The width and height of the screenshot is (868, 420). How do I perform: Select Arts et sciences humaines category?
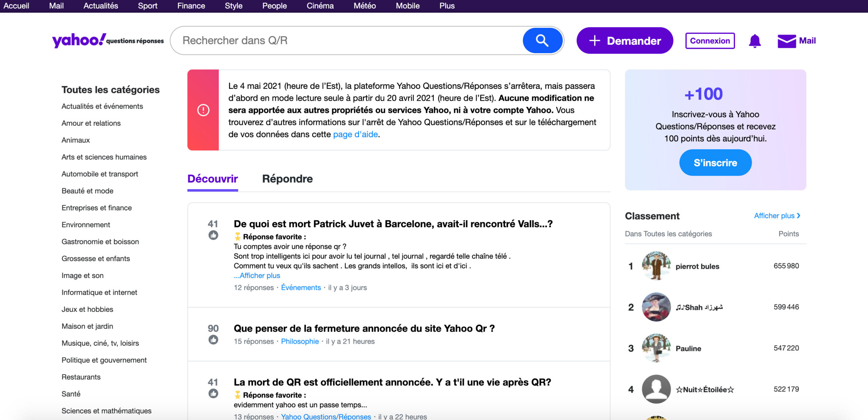coord(104,157)
